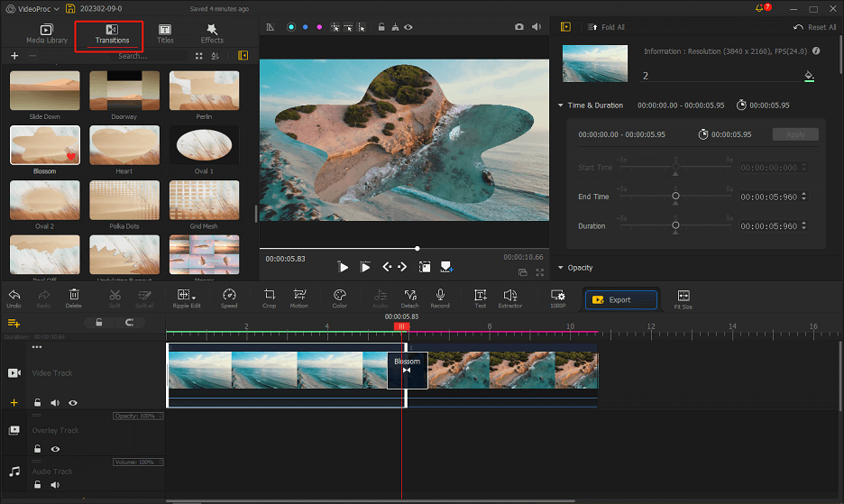The height and width of the screenshot is (504, 844).
Task: Open the audio Extractor tool
Action: pyautogui.click(x=510, y=298)
